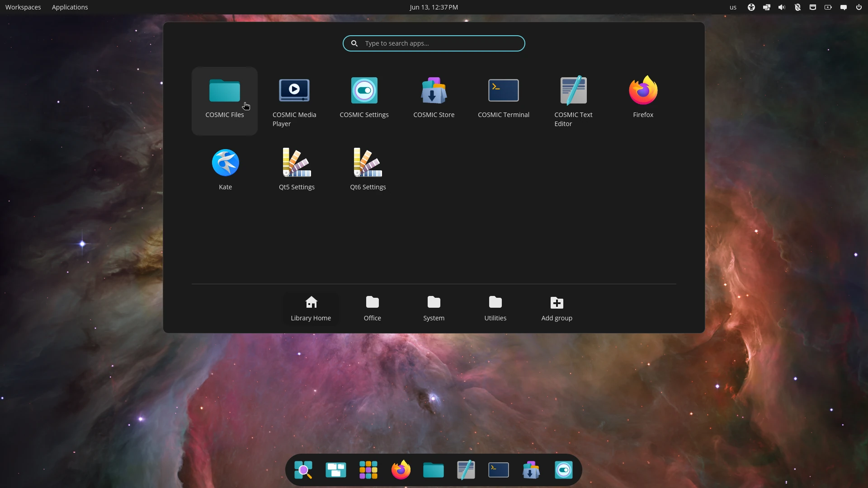The image size is (868, 488).
Task: Open Text Editor from the dock
Action: 466,470
